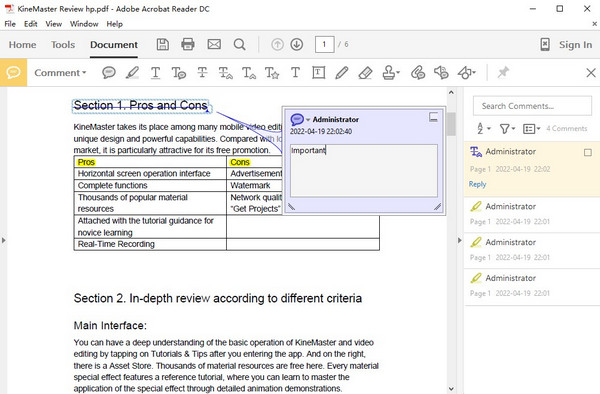Close the document with the menu bar X
The image size is (600, 394).
[595, 24]
